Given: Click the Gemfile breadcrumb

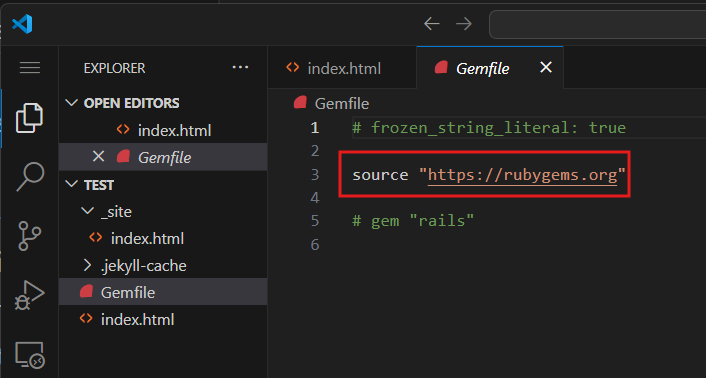Looking at the screenshot, I should point(331,104).
